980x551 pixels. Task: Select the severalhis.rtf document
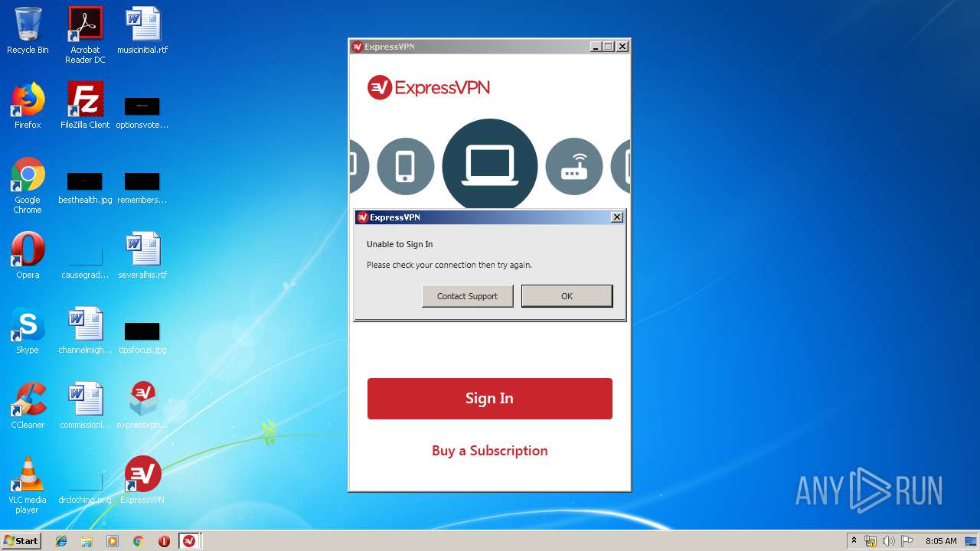point(142,256)
